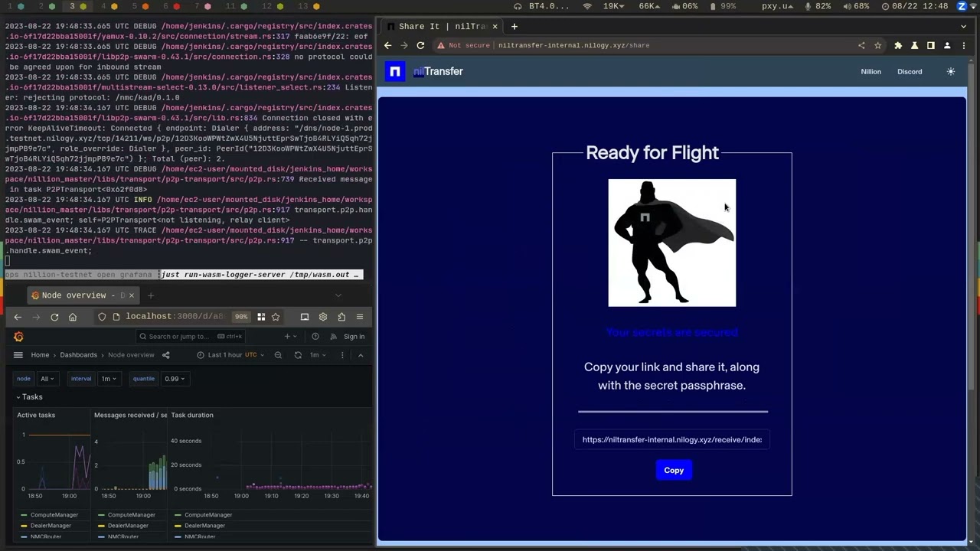Viewport: 980px width, 551px height.
Task: Open Last 1 hour time range picker
Action: [x=230, y=355]
